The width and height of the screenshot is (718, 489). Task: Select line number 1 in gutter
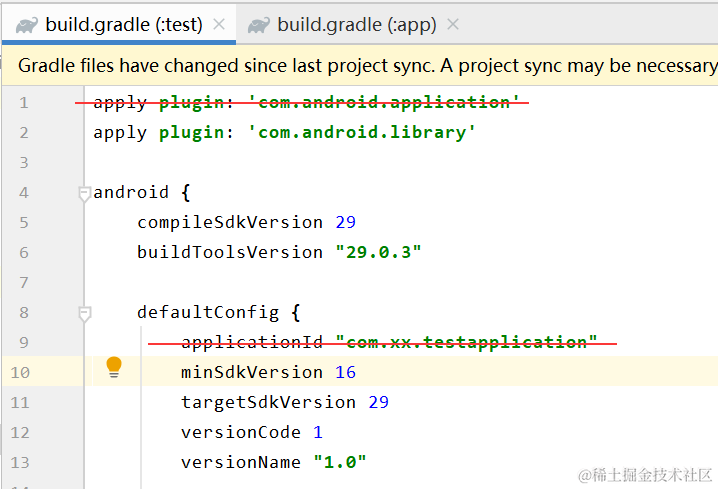pyautogui.click(x=24, y=103)
